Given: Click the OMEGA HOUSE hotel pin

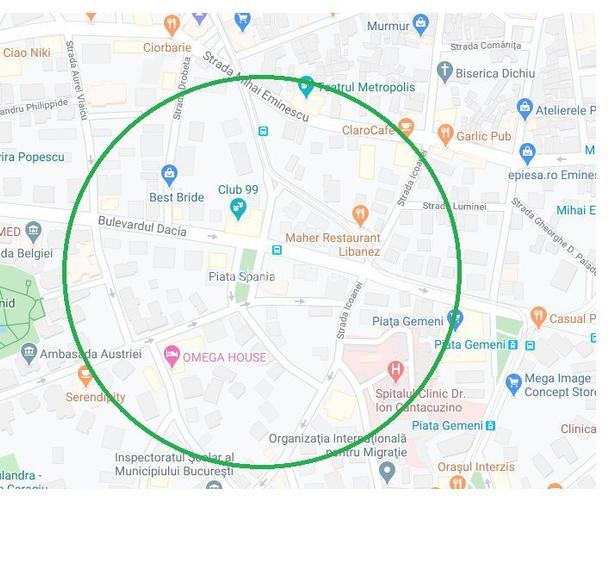Looking at the screenshot, I should pos(172,356).
